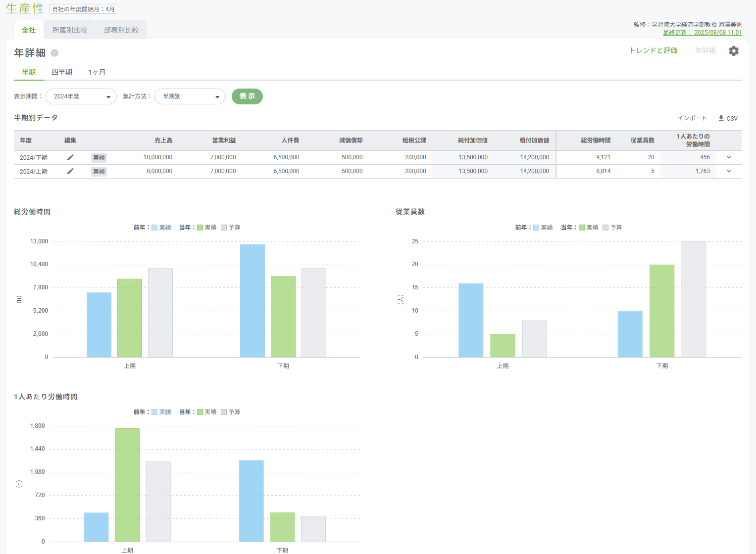Toggle 前年 実績 legend in 総労働時間 chart

click(x=161, y=228)
